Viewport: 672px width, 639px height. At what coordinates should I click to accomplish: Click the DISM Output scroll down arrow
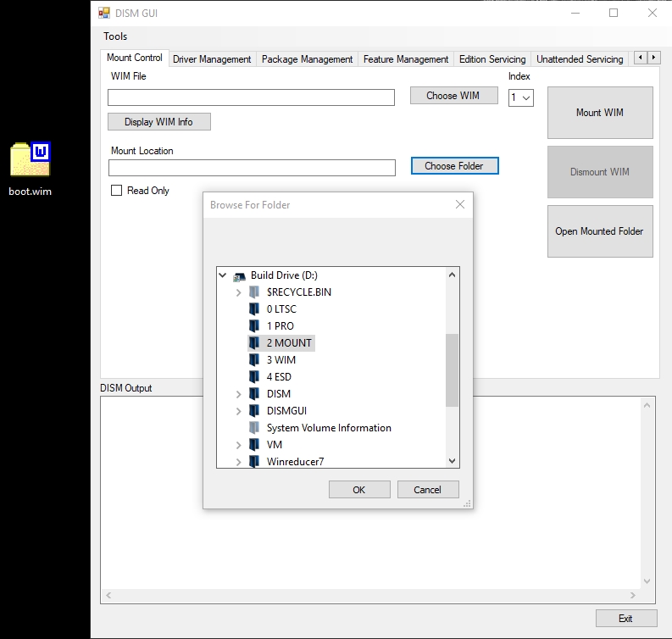647,581
